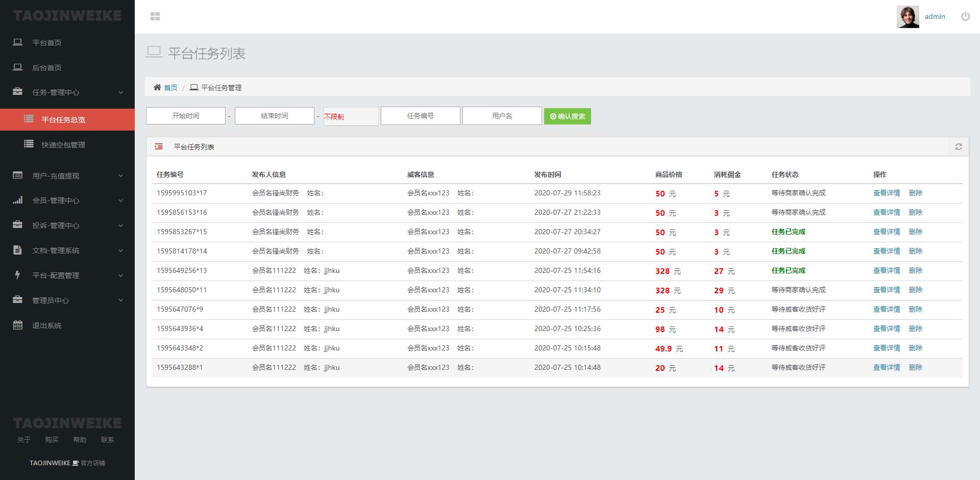Go to 后台首页 menu item
This screenshot has width=980, height=480.
click(47, 68)
